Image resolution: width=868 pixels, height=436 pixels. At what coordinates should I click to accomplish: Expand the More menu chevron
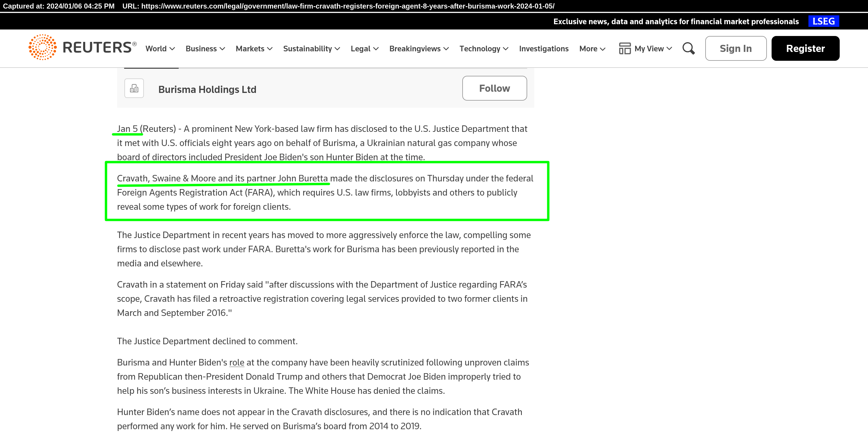[602, 49]
